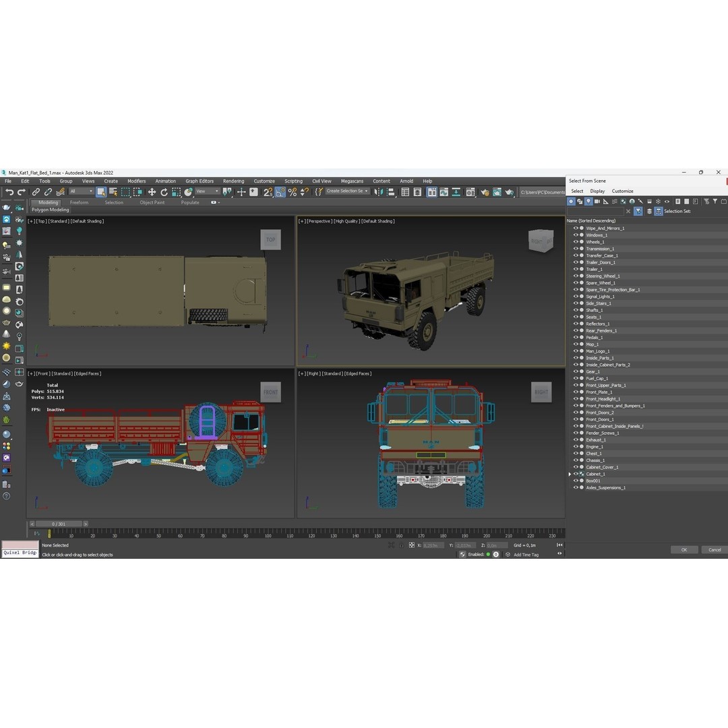
Task: Open the Megascans menu
Action: 352,181
